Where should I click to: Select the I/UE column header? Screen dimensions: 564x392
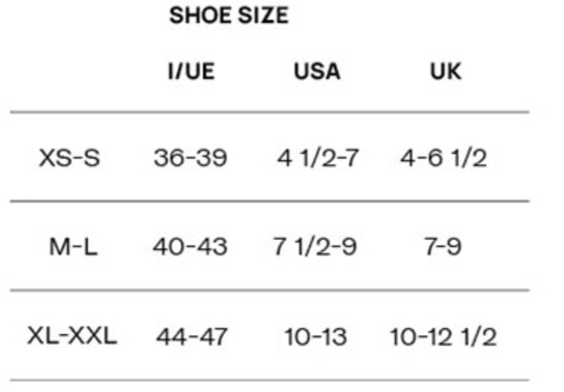pos(191,71)
